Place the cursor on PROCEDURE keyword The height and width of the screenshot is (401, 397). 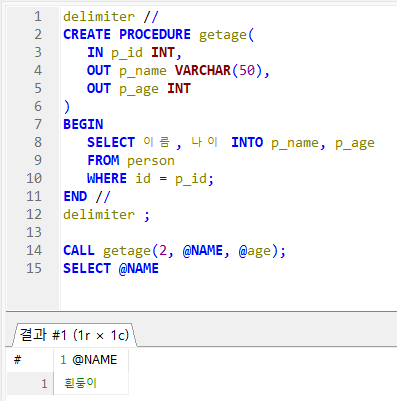pyautogui.click(x=155, y=34)
